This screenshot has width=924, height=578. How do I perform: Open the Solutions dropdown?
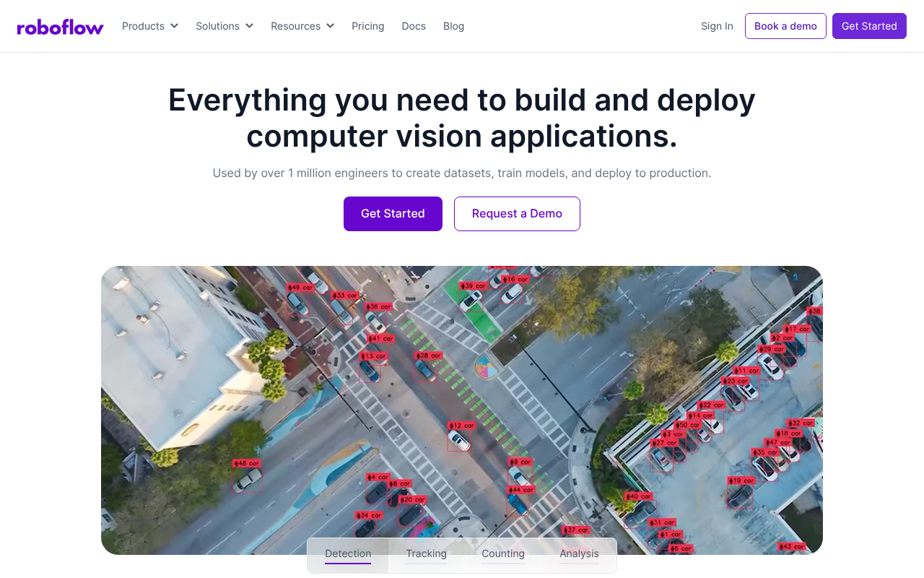[x=217, y=26]
